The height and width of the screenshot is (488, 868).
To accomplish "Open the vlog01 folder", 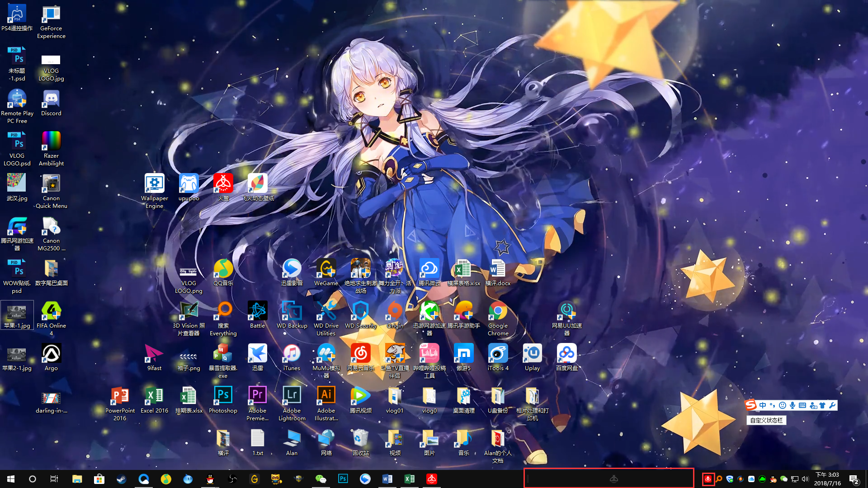I will point(395,400).
